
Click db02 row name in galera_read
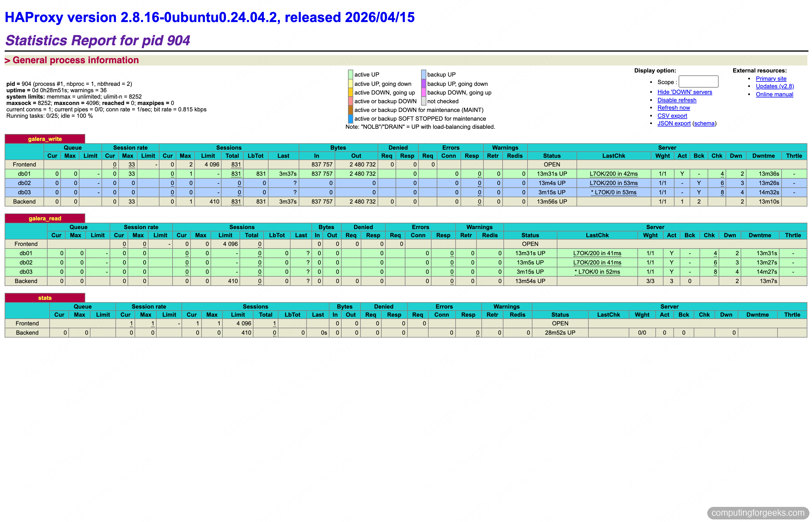[26, 262]
